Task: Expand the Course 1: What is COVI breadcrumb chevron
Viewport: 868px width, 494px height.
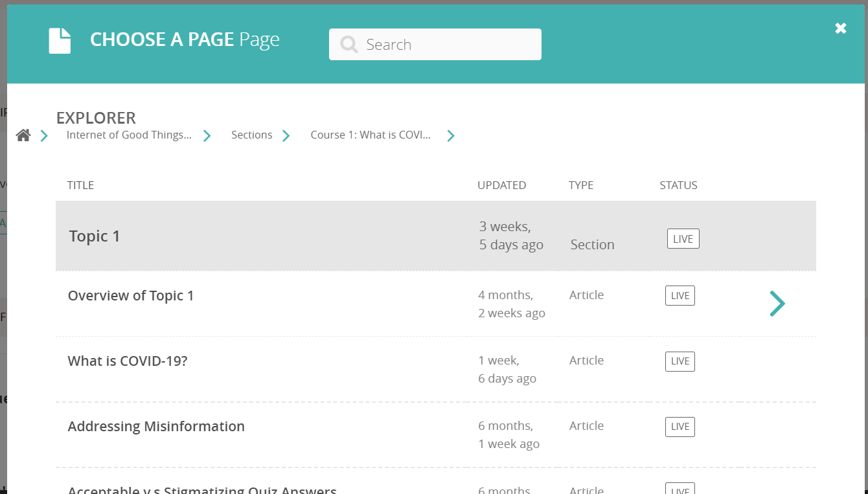Action: click(450, 135)
